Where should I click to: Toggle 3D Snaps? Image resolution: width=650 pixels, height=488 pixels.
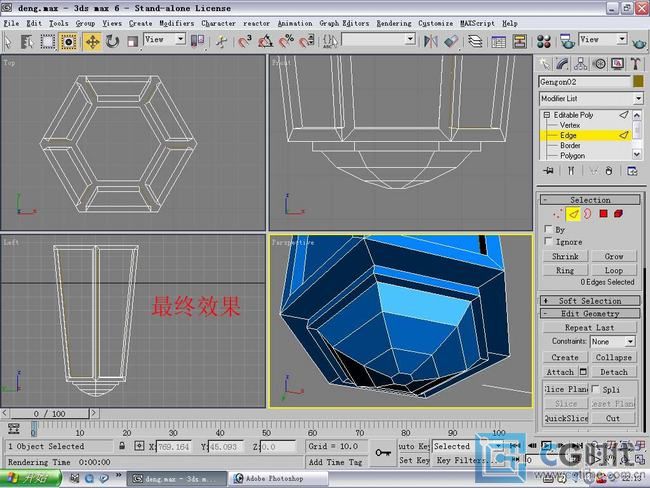245,41
